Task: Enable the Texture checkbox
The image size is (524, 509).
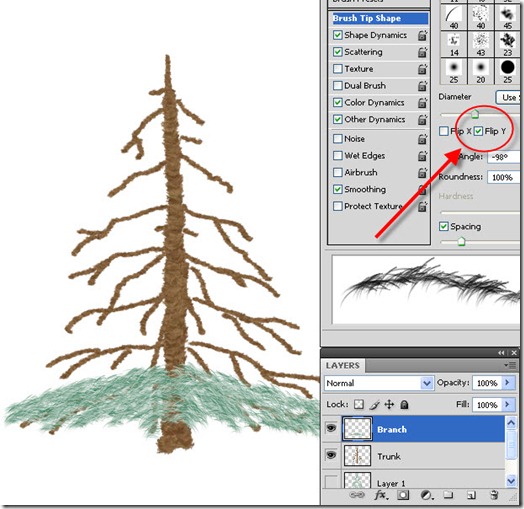Action: click(338, 69)
